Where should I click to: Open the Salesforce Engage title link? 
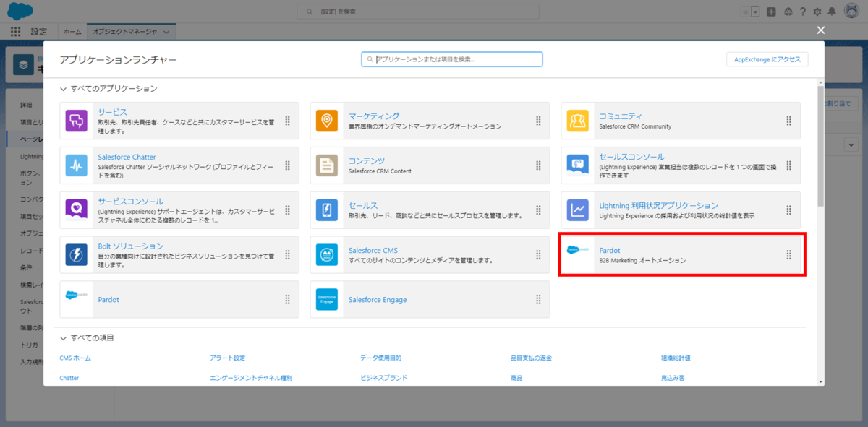pos(378,299)
